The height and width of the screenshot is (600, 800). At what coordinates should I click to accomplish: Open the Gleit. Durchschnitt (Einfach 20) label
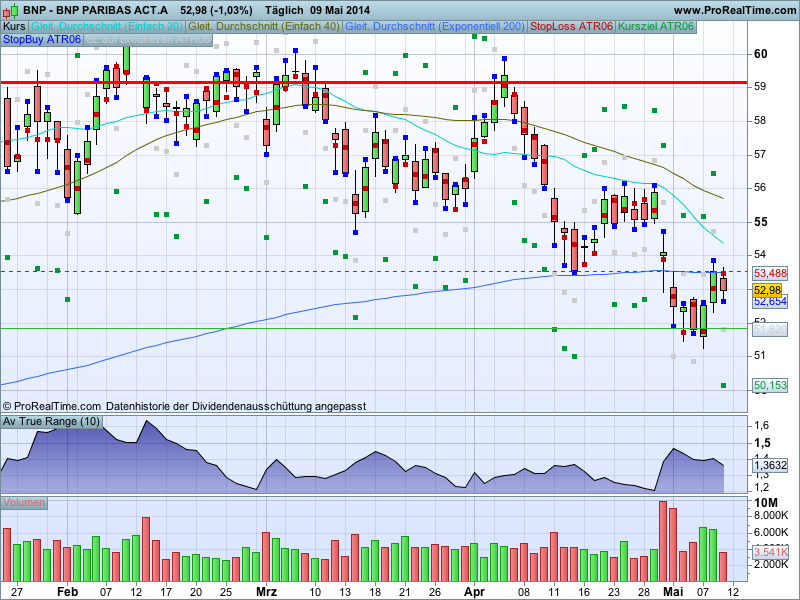[107, 27]
